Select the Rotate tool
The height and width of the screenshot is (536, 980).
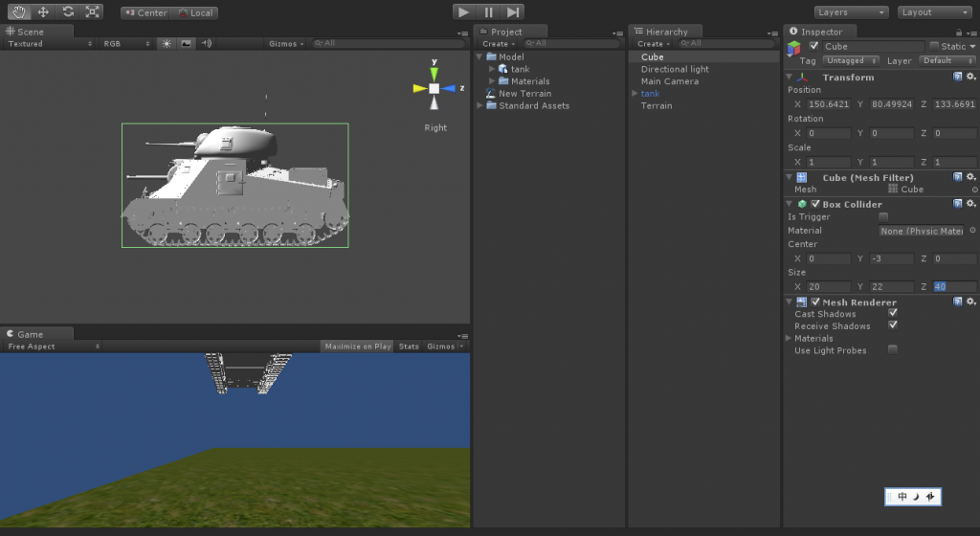pos(68,11)
